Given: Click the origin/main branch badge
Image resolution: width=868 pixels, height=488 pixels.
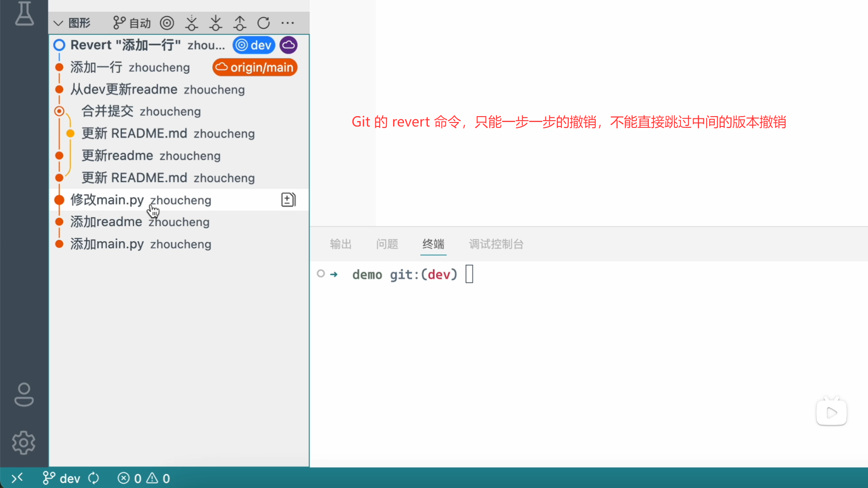Looking at the screenshot, I should [255, 67].
